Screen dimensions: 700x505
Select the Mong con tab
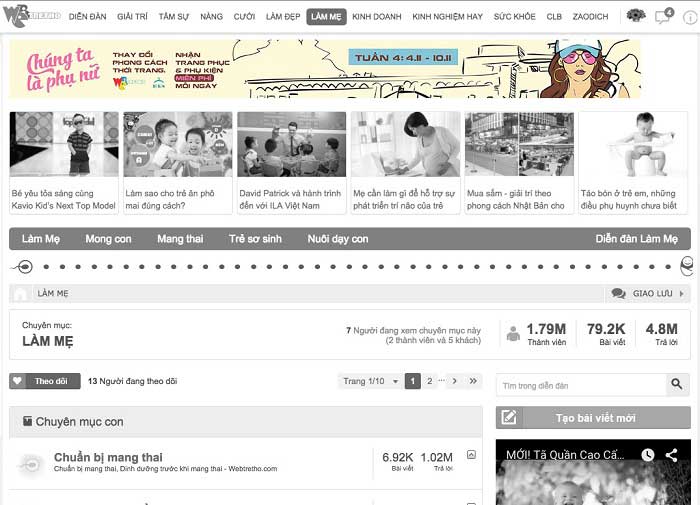(108, 239)
